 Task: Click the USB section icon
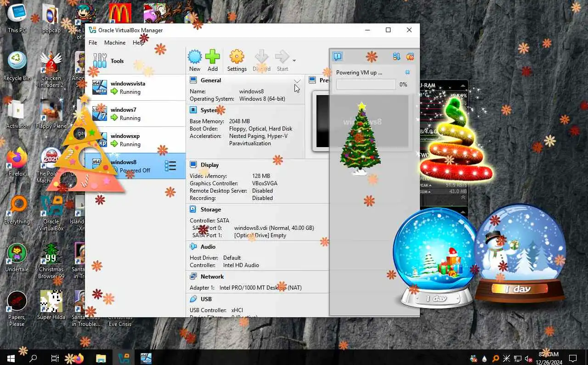pyautogui.click(x=193, y=299)
